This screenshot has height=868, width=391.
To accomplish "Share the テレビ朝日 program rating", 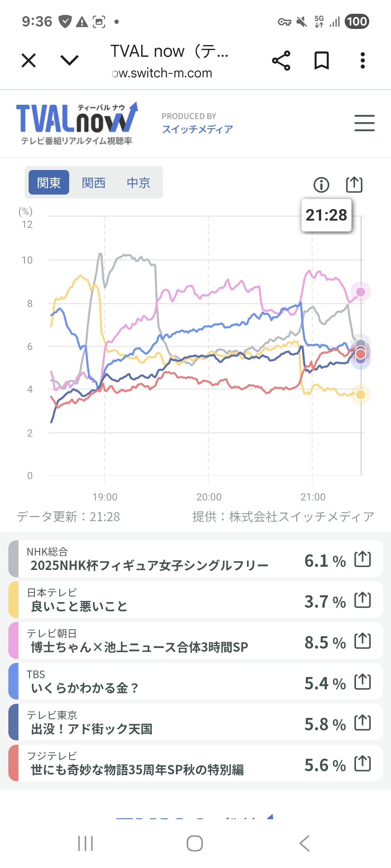I will tap(362, 641).
